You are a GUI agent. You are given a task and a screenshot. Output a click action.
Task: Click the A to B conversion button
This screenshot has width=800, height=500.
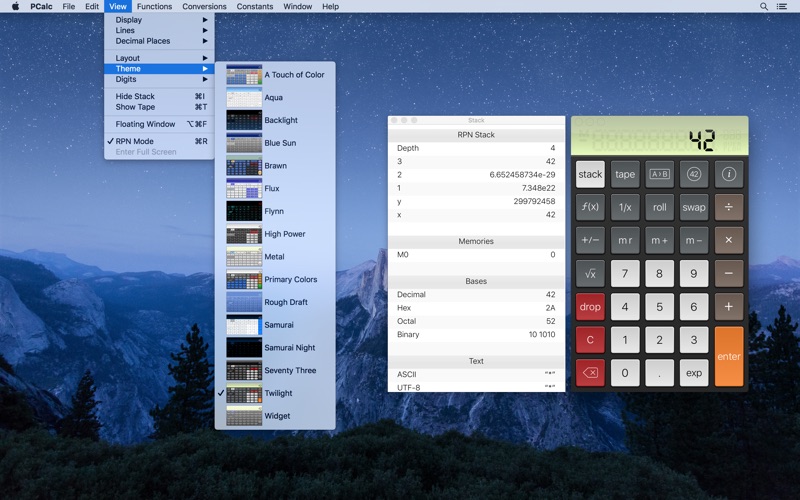click(659, 174)
